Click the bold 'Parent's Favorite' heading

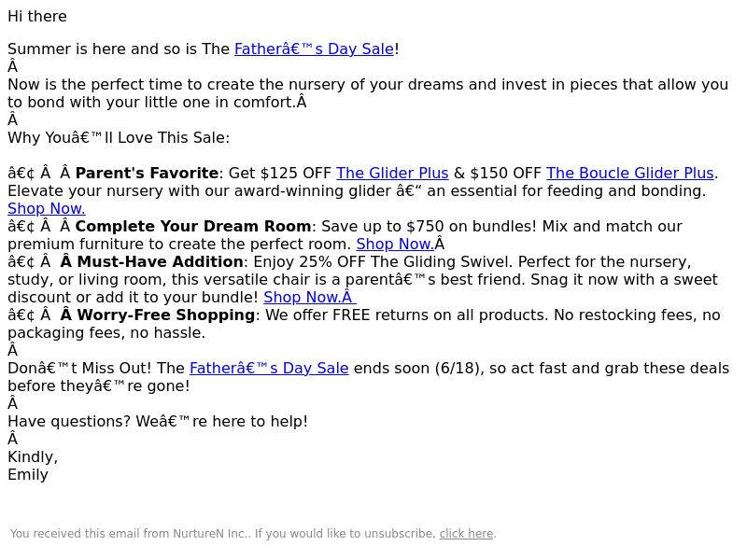pyautogui.click(x=147, y=174)
